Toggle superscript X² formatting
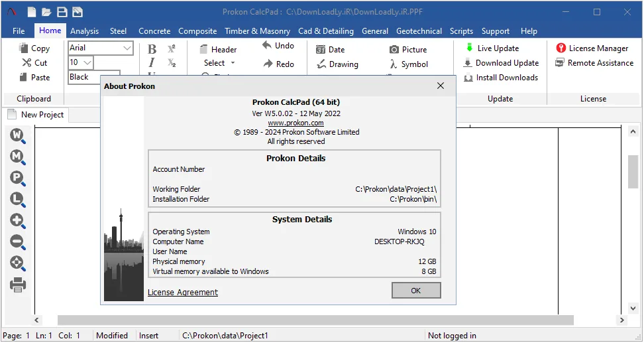 [x=172, y=48]
